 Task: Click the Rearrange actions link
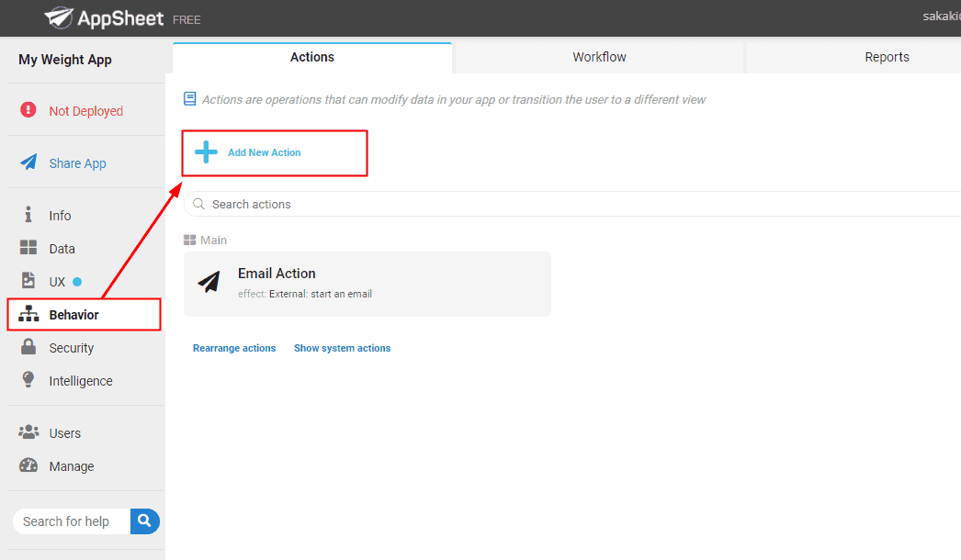coord(234,348)
